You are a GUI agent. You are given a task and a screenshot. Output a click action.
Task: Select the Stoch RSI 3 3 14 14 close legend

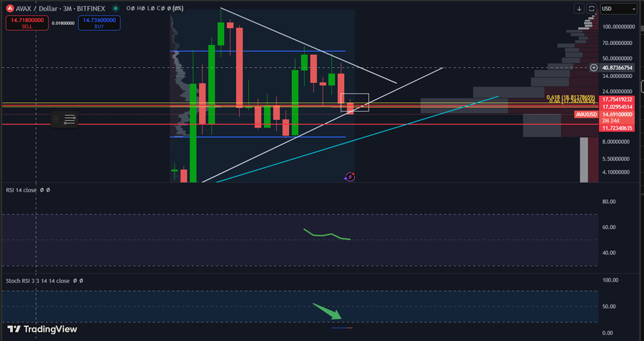coord(38,281)
